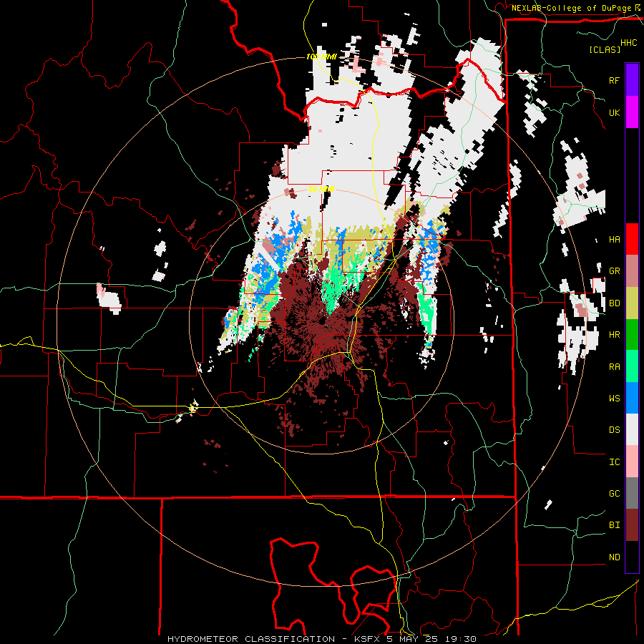This screenshot has width=644, height=644.
Task: Click the [CLAS] units label
Action: click(605, 50)
